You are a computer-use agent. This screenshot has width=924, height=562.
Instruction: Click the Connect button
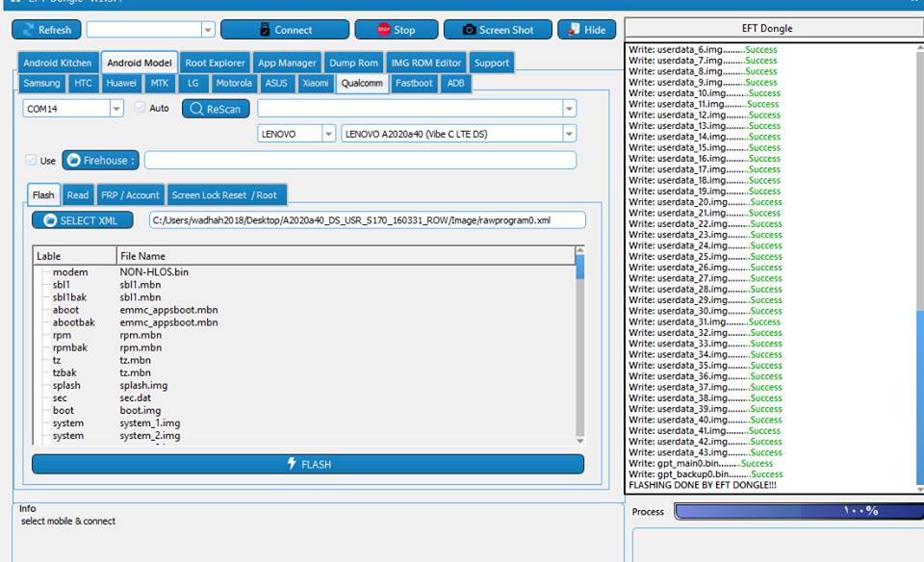coord(285,30)
